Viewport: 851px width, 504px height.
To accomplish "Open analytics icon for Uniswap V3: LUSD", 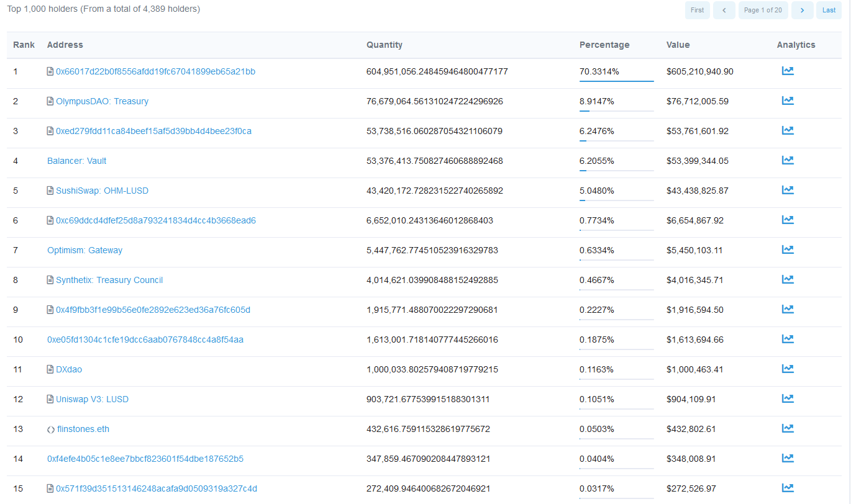I will click(x=788, y=398).
